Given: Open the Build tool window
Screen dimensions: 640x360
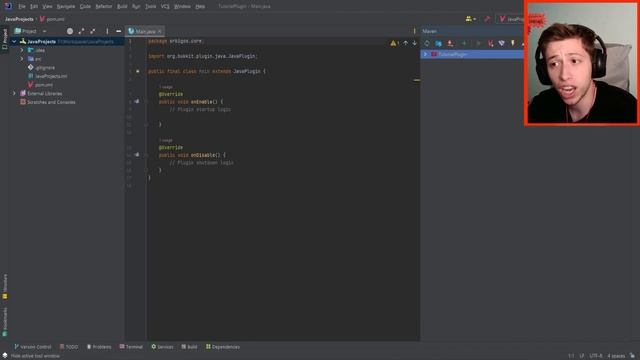Looking at the screenshot, I should [189, 347].
